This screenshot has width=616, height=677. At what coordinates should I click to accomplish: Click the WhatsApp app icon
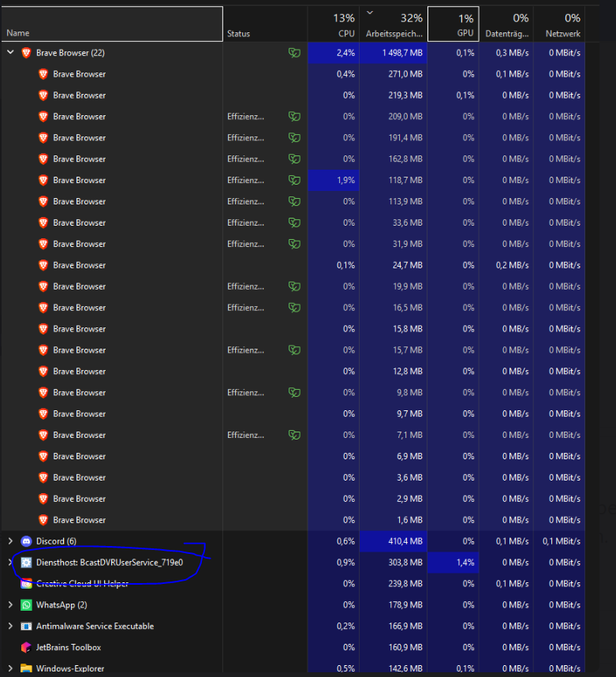26,605
